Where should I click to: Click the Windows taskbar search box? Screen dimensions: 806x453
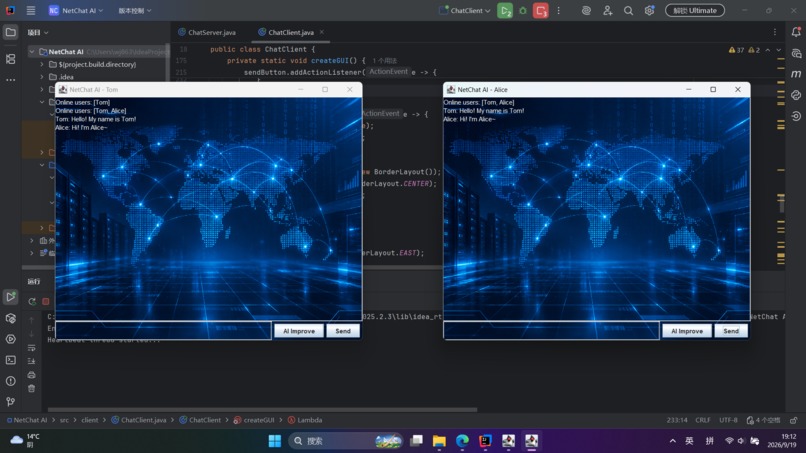coord(345,441)
